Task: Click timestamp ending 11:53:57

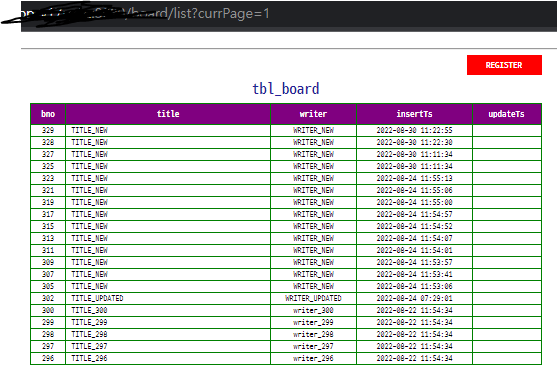Action: click(x=415, y=263)
